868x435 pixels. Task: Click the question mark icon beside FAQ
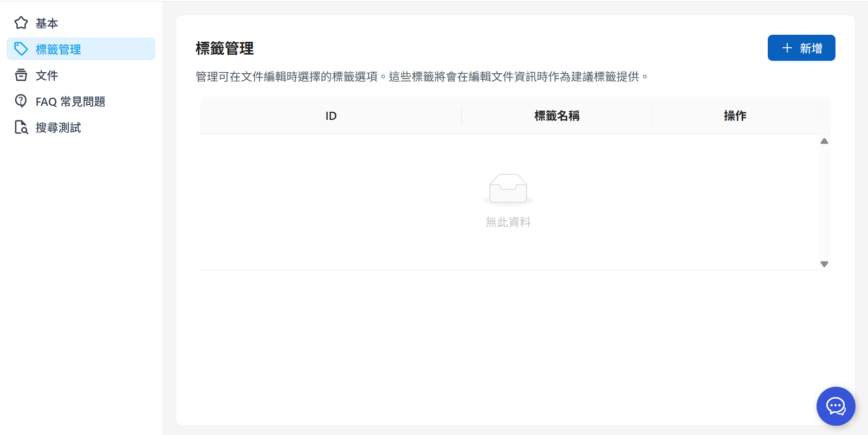(x=21, y=101)
